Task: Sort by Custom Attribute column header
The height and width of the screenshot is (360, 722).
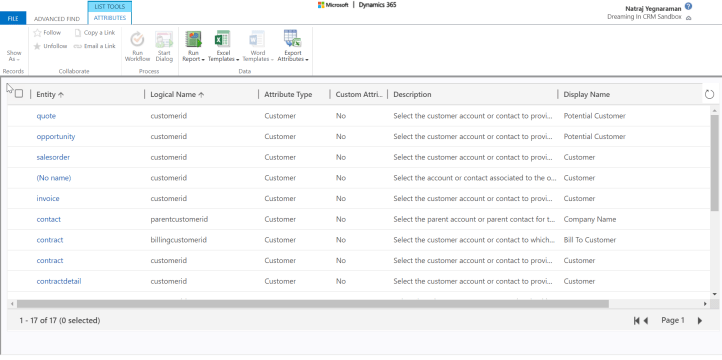Action: (359, 94)
